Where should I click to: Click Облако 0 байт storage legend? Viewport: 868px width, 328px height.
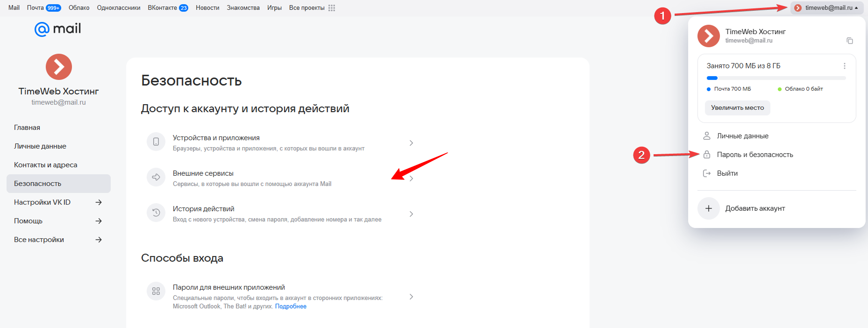point(800,89)
